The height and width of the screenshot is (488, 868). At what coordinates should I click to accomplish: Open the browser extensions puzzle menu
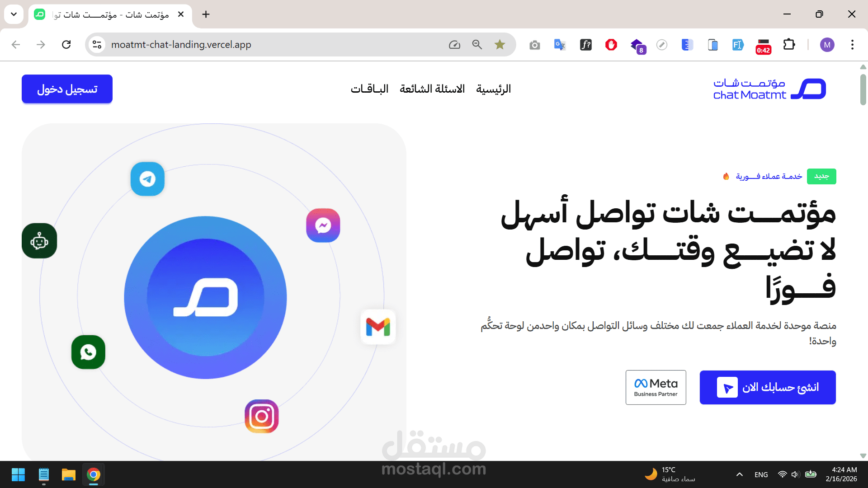pos(789,44)
